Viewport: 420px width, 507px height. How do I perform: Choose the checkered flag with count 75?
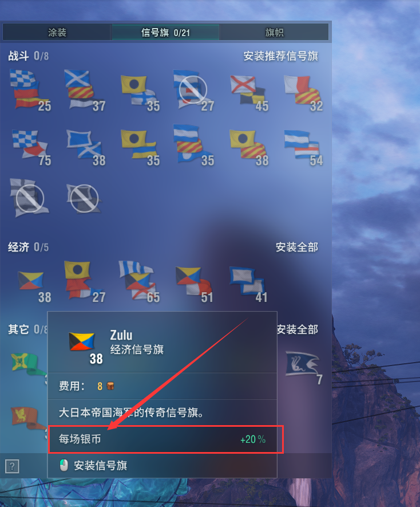[31, 147]
